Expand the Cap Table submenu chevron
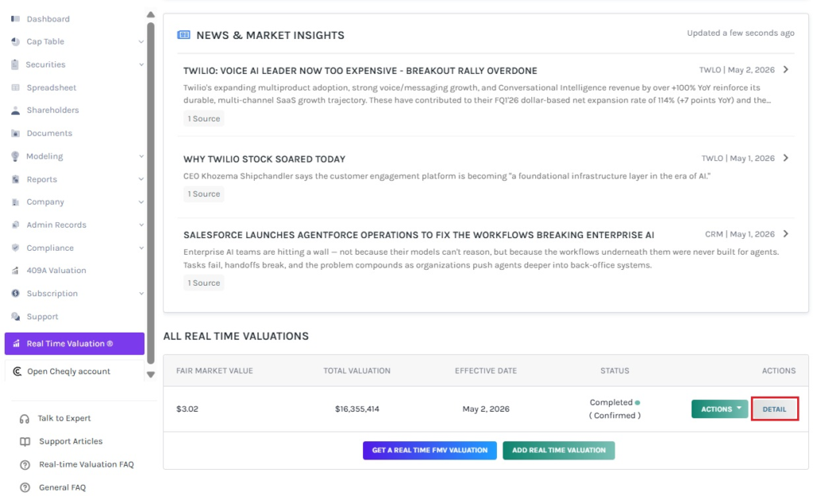Viewport: 813px width, 504px height. [141, 41]
